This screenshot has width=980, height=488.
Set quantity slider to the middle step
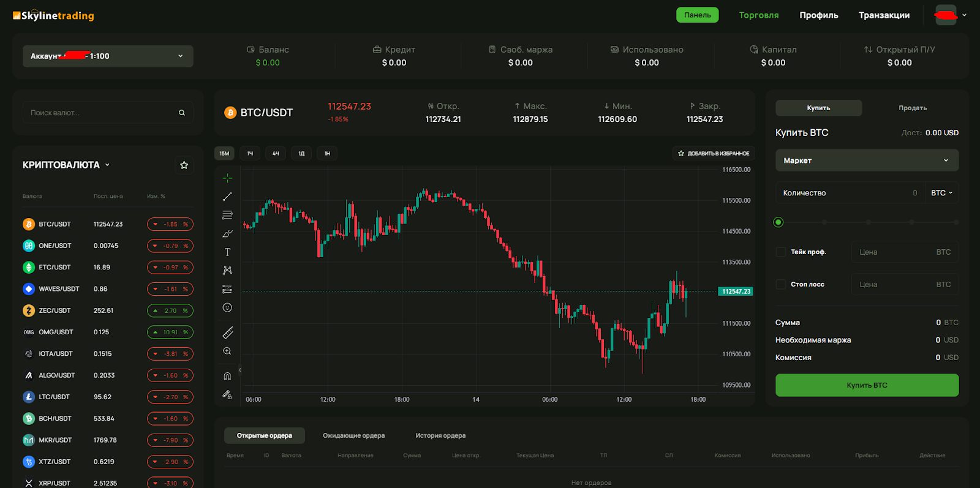[x=867, y=222]
